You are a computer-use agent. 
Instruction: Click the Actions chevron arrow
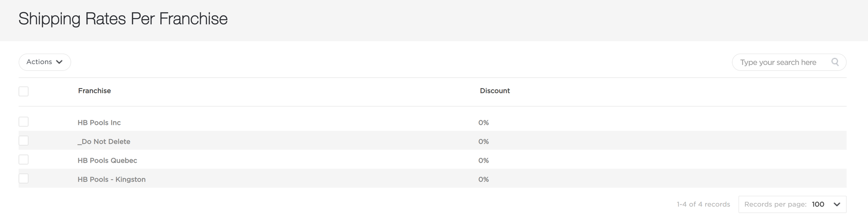pos(59,62)
